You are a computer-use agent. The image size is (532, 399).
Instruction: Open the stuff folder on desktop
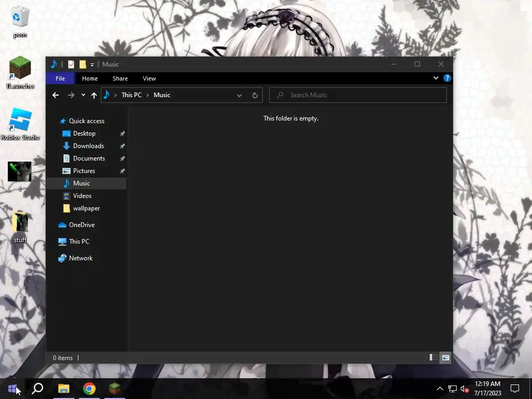pos(20,228)
